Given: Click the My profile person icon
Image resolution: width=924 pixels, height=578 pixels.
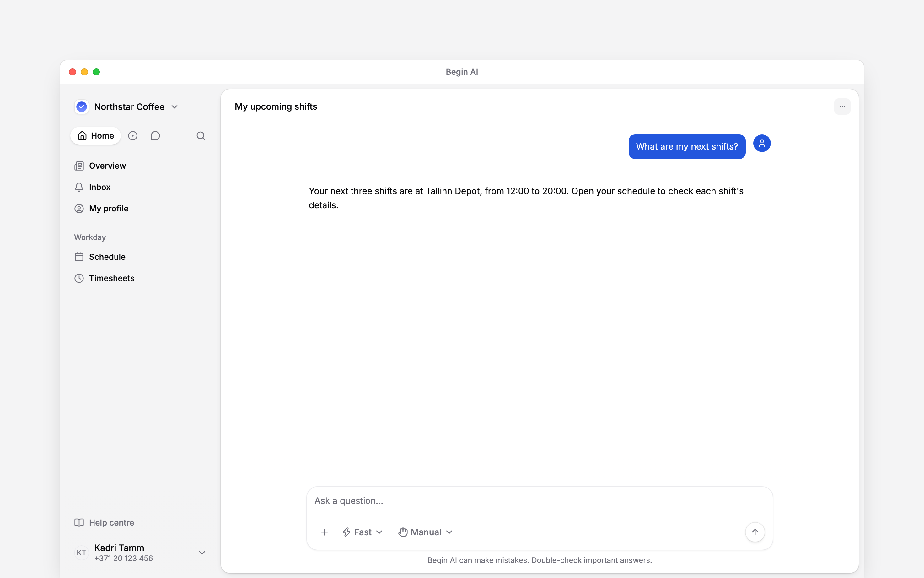Looking at the screenshot, I should point(79,209).
